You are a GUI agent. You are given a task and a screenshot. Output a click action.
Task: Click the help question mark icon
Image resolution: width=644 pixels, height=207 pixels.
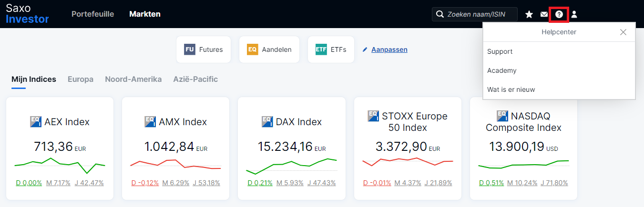[x=559, y=14]
